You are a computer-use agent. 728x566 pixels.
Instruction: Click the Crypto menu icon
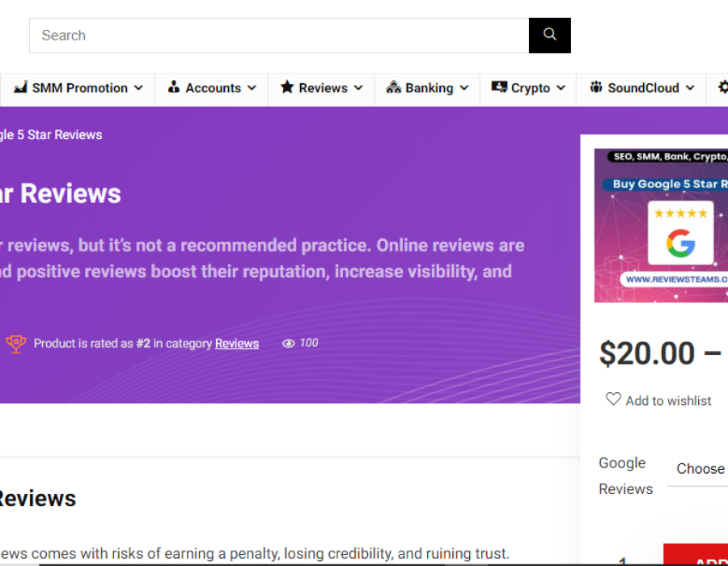499,87
